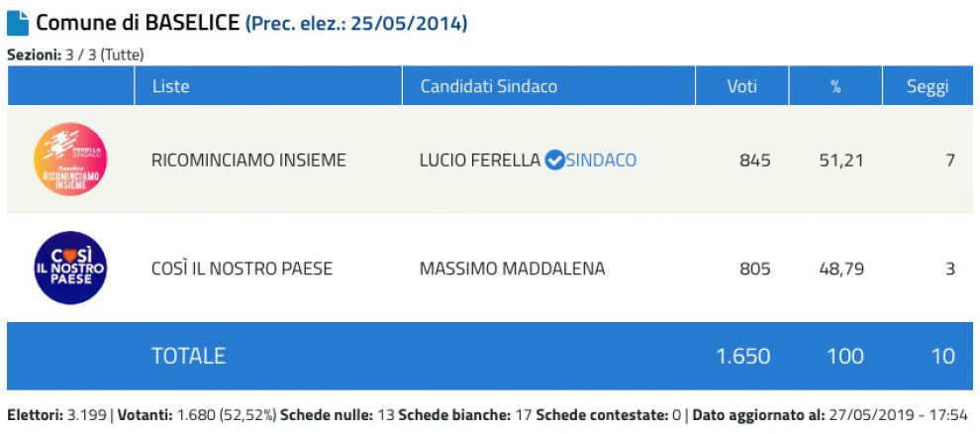
Task: Select the COSÌ IL NOSTRO PAESE list name
Action: pyautogui.click(x=242, y=269)
